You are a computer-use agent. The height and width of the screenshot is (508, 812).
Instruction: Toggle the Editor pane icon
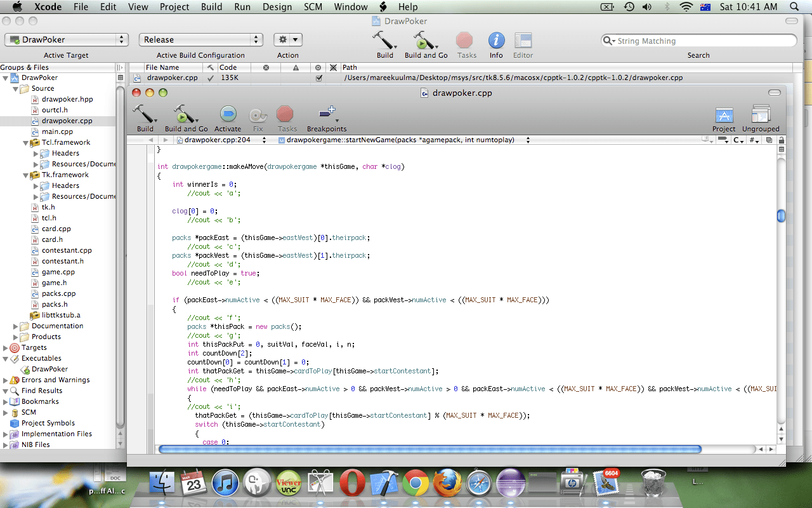pos(523,41)
